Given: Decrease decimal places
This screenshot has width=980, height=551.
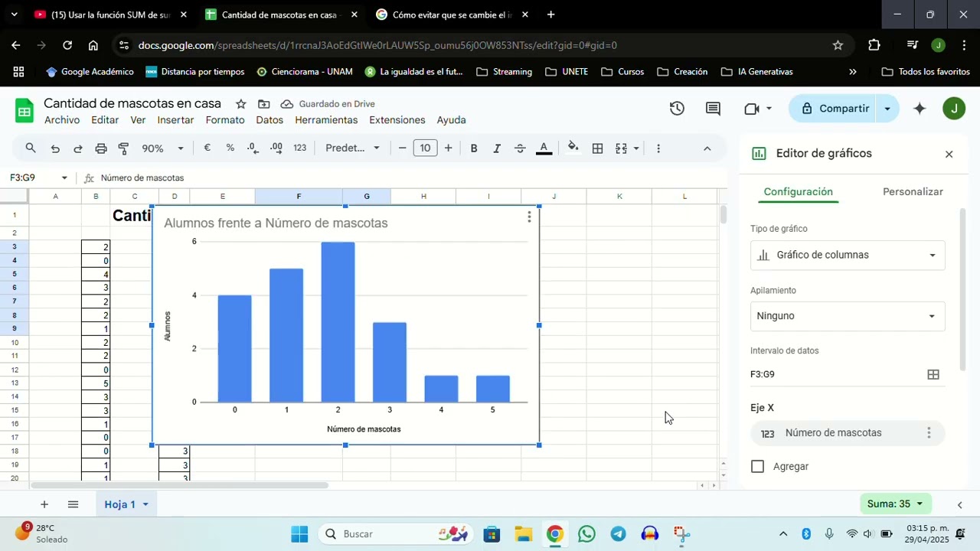Looking at the screenshot, I should pos(253,148).
